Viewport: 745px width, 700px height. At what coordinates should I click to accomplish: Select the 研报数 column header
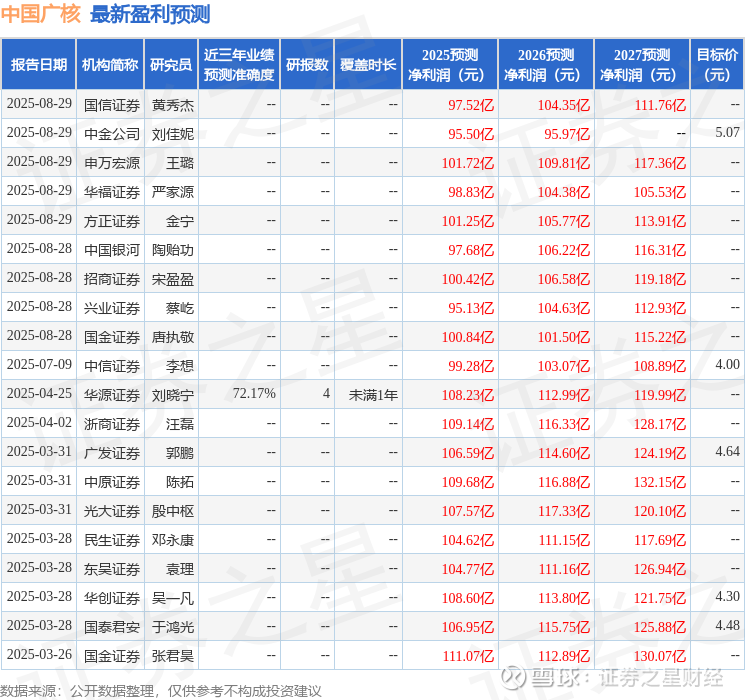coord(307,65)
